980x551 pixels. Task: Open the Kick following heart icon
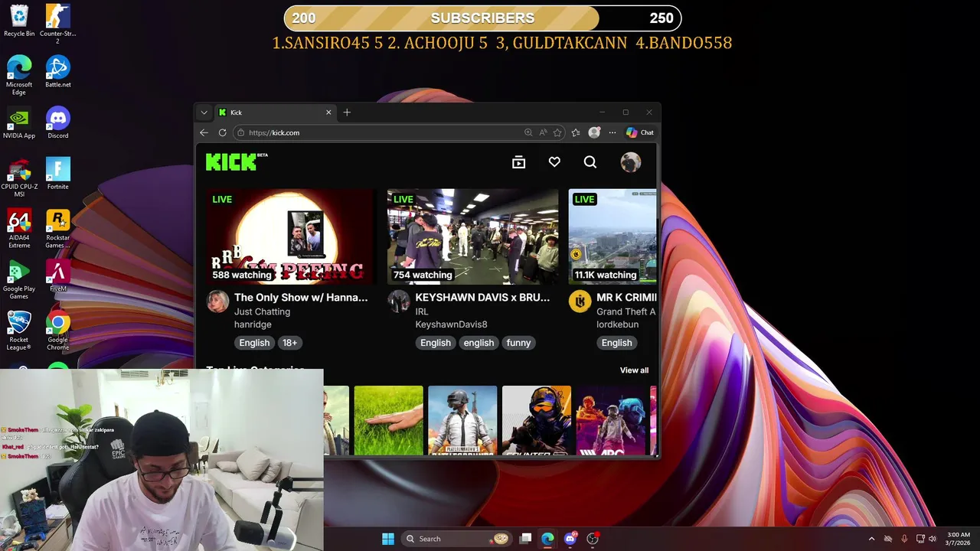tap(554, 162)
